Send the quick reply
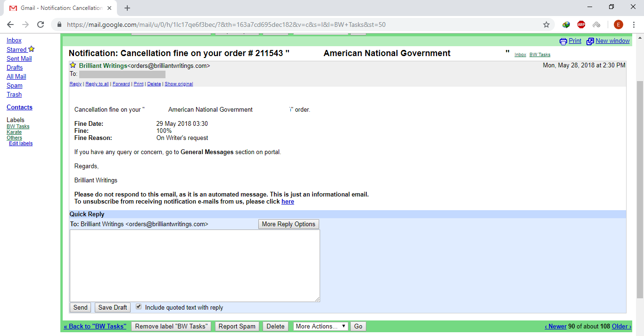This screenshot has height=336, width=644. pyautogui.click(x=80, y=307)
